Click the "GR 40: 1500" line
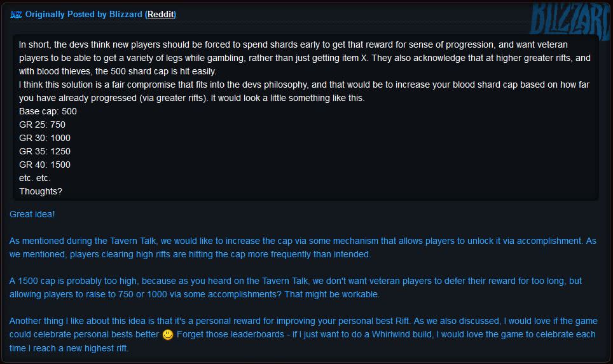Viewport: 613px width, 364px height. 45,165
